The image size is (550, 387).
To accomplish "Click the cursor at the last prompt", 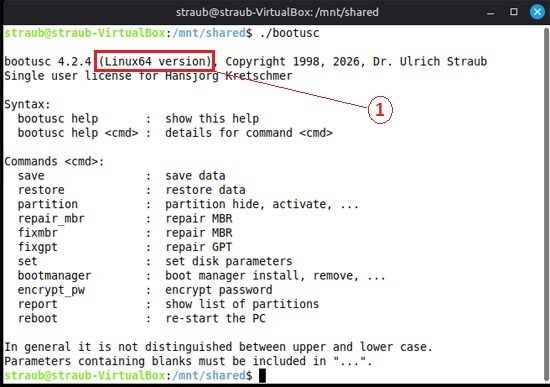I will click(262, 375).
